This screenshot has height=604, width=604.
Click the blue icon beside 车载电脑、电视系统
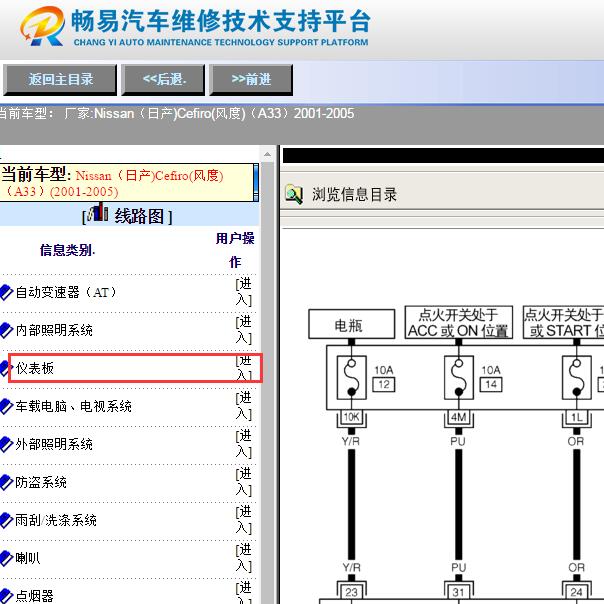6,406
